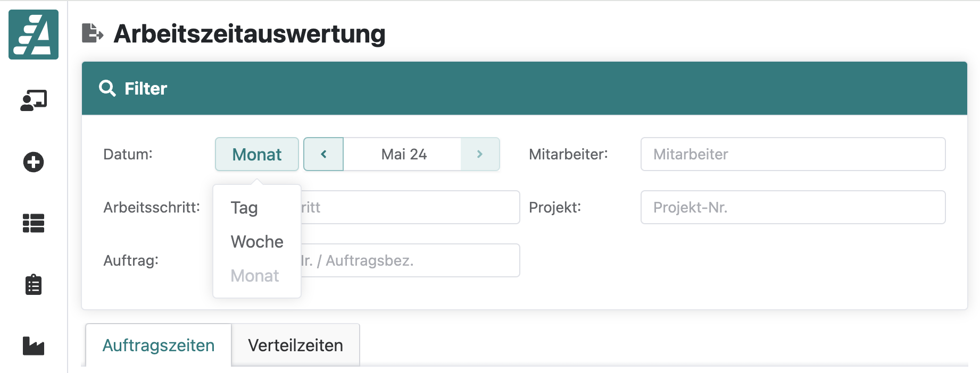
Task: Click the Projekt-Nr. input field
Action: click(792, 207)
